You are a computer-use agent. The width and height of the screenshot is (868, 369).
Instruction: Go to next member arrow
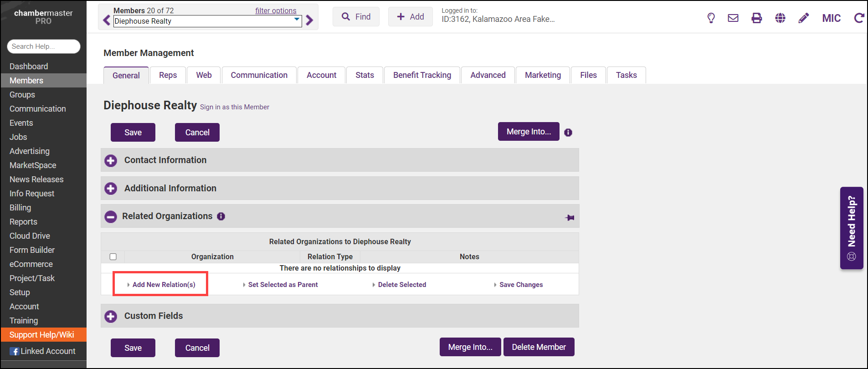(310, 20)
